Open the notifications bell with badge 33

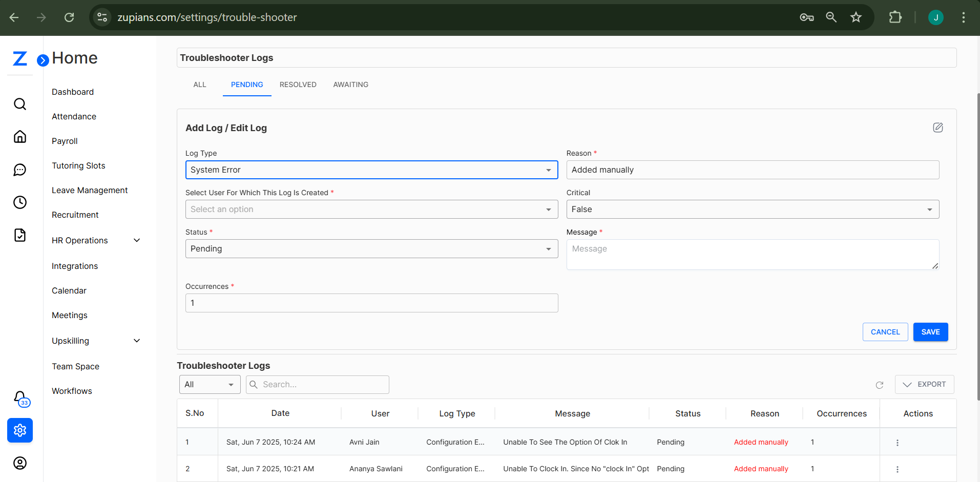(20, 397)
